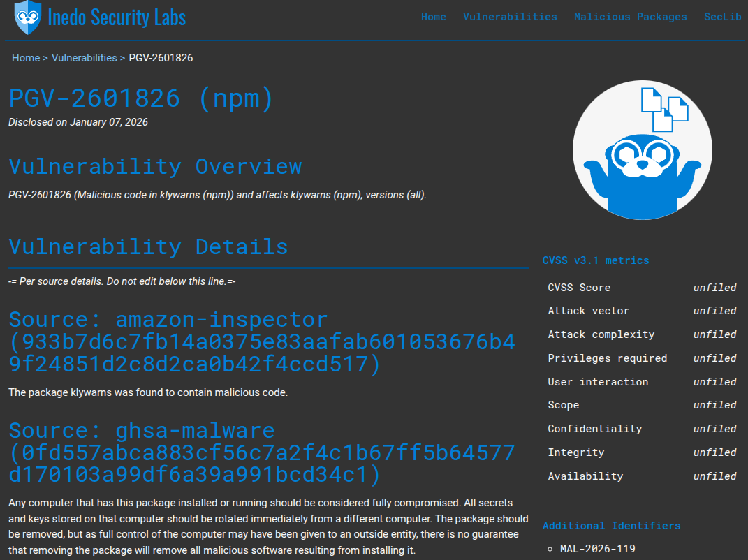The height and width of the screenshot is (560, 748).
Task: Click the Vulnerability Details heading
Action: click(148, 246)
